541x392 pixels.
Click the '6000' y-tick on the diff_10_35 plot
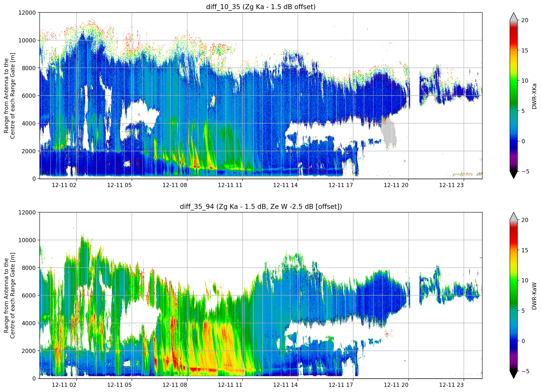coord(29,96)
